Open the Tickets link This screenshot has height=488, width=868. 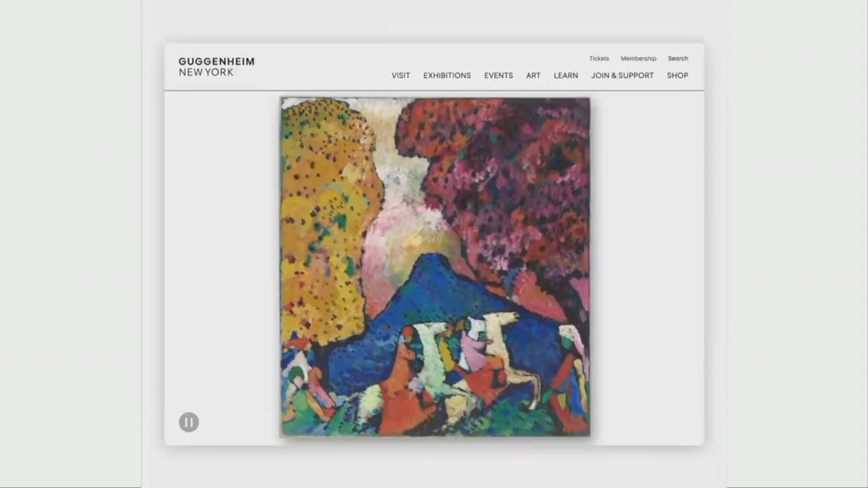pos(599,58)
